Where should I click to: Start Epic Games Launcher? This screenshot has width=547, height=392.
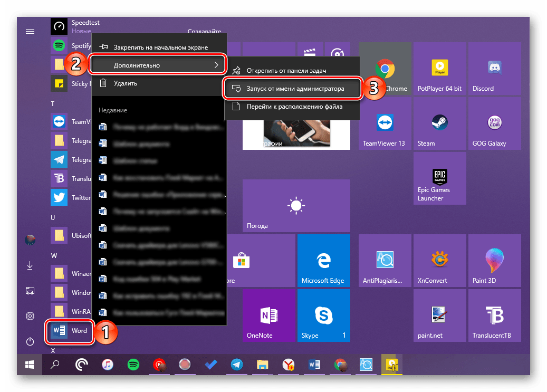coord(439,178)
